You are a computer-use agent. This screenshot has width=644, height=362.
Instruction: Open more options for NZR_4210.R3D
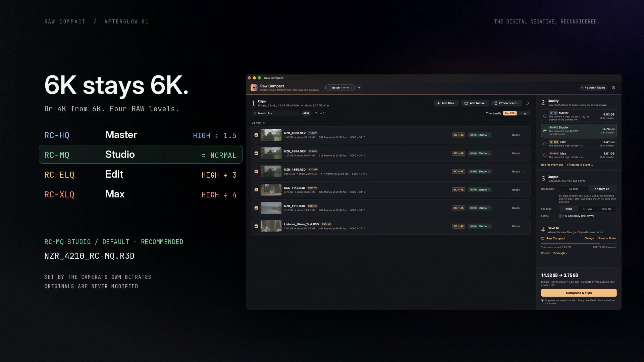(525, 208)
